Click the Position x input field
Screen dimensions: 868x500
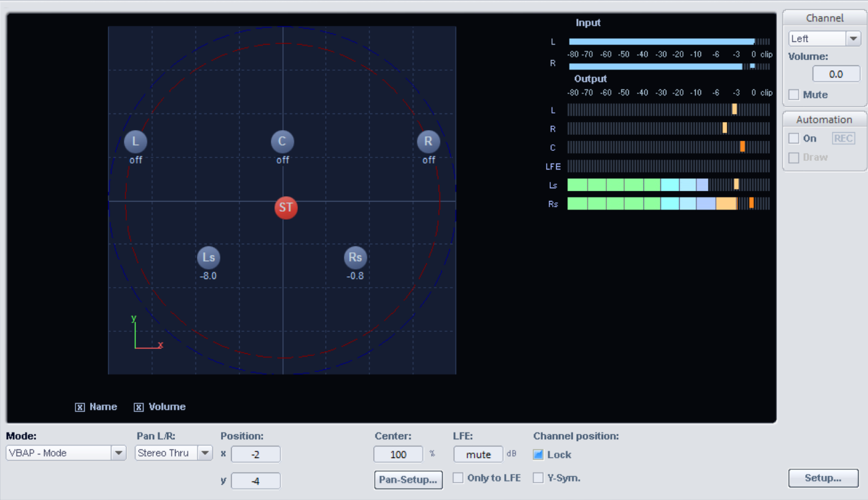pyautogui.click(x=256, y=454)
